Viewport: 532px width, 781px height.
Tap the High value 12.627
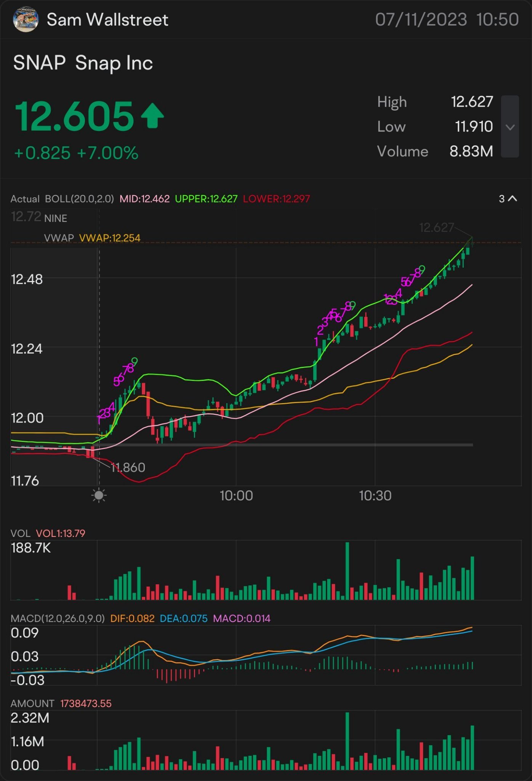pos(472,102)
